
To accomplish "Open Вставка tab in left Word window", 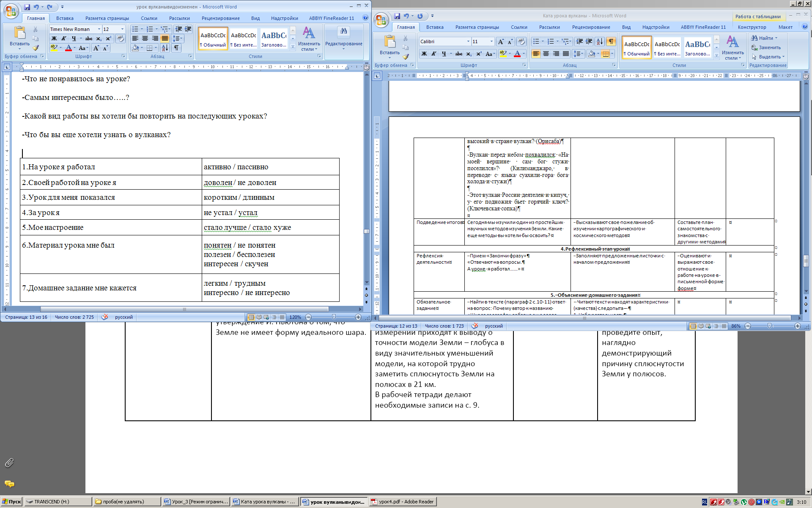I will pos(65,18).
